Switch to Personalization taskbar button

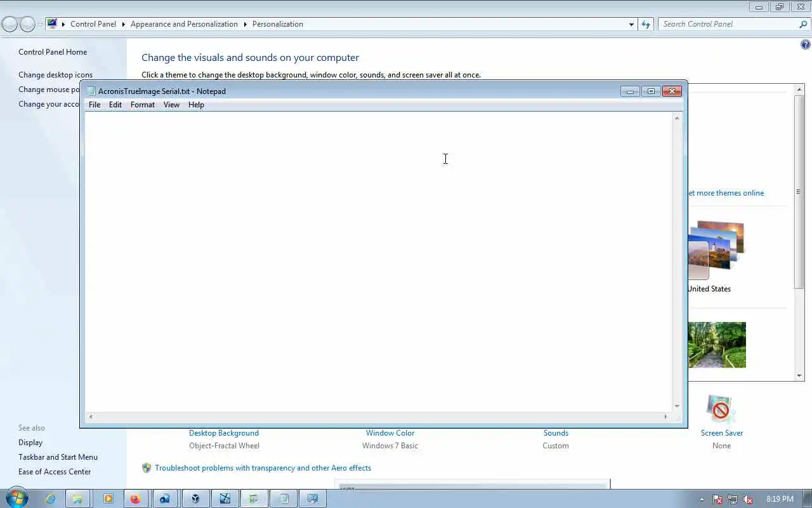click(313, 498)
